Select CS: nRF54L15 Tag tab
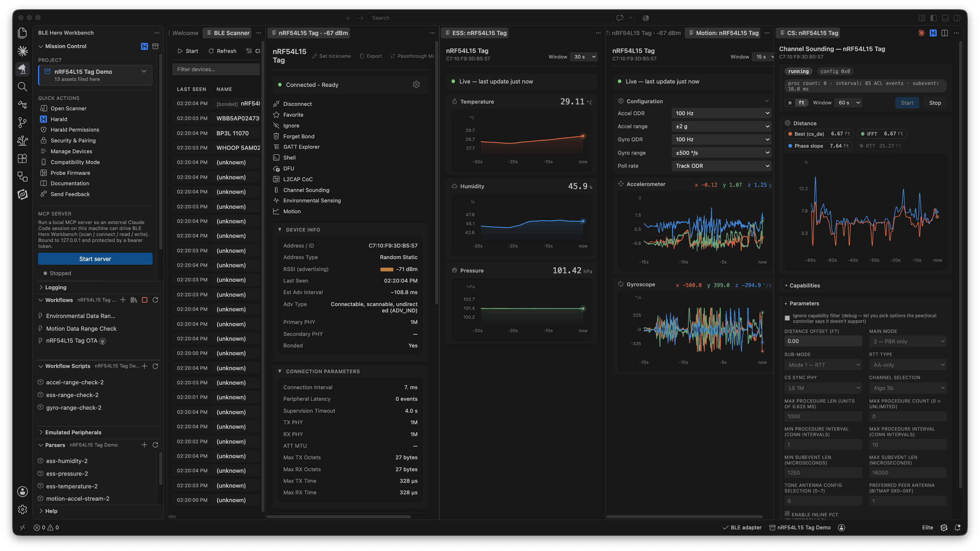Screen dimensions: 980x551 tap(808, 33)
